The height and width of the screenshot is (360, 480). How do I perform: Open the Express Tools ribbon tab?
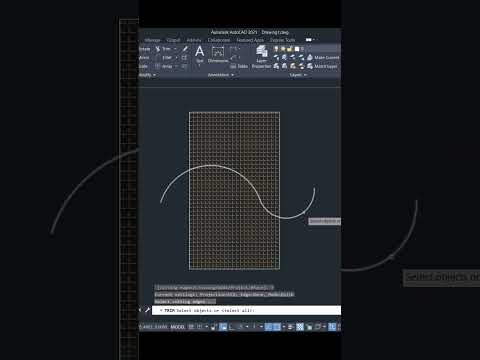coord(282,40)
